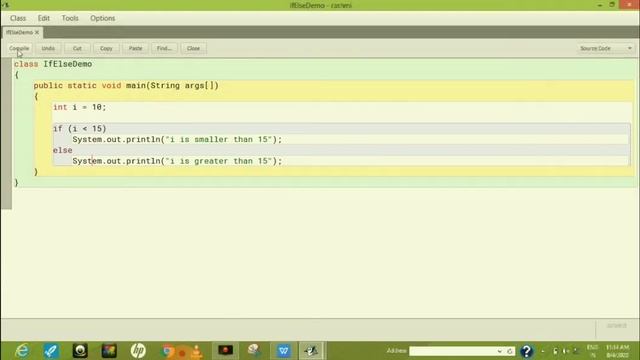Click the 'public static void main' line
The image size is (640, 360).
pos(126,86)
